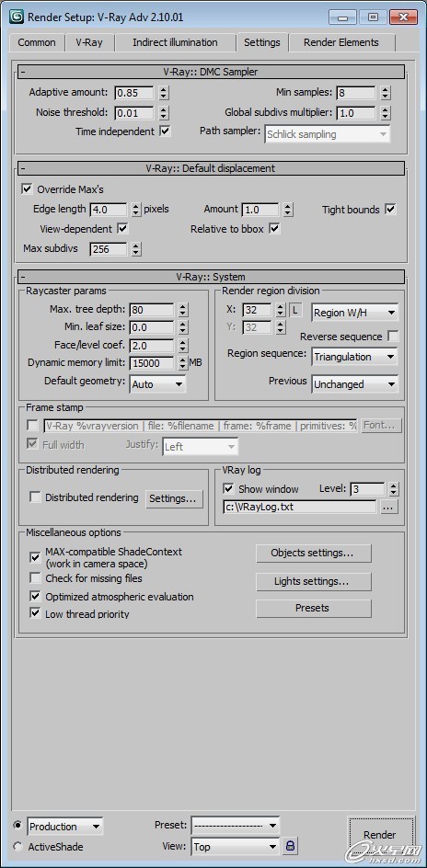Image resolution: width=427 pixels, height=868 pixels.
Task: Open the Previous Unchanged dropdown
Action: tap(354, 383)
